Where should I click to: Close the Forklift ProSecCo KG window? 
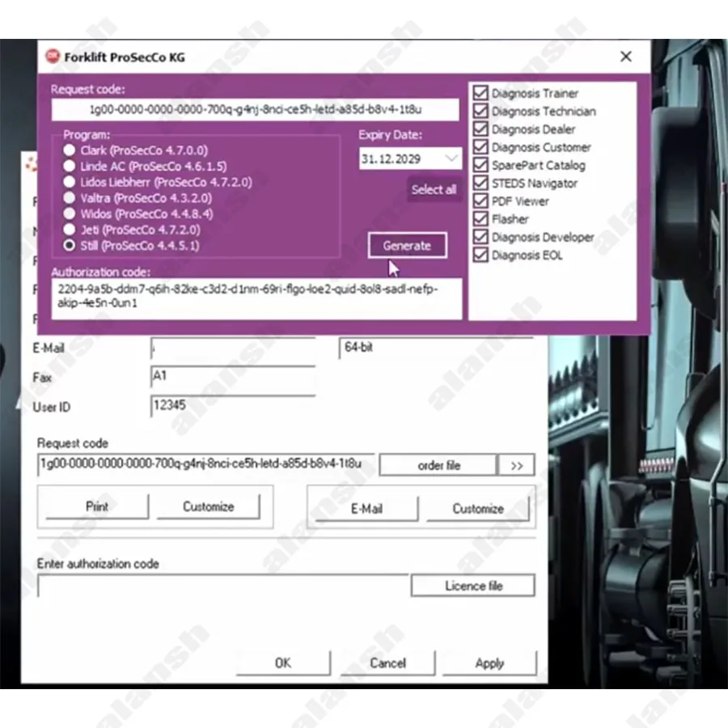[x=625, y=57]
